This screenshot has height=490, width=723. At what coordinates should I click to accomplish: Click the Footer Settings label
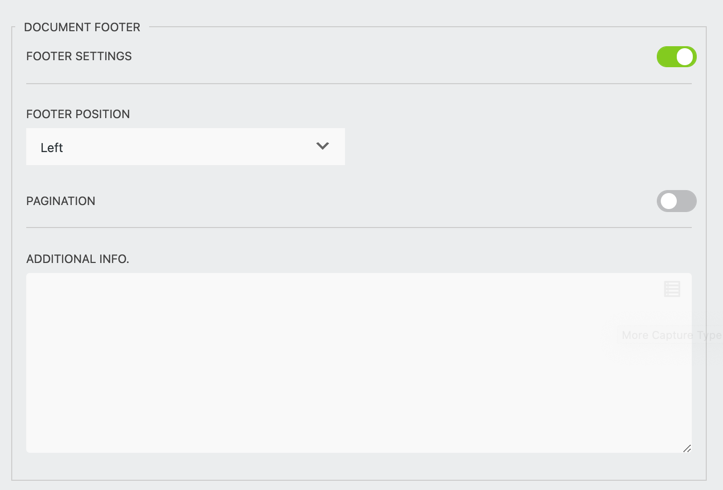point(79,56)
